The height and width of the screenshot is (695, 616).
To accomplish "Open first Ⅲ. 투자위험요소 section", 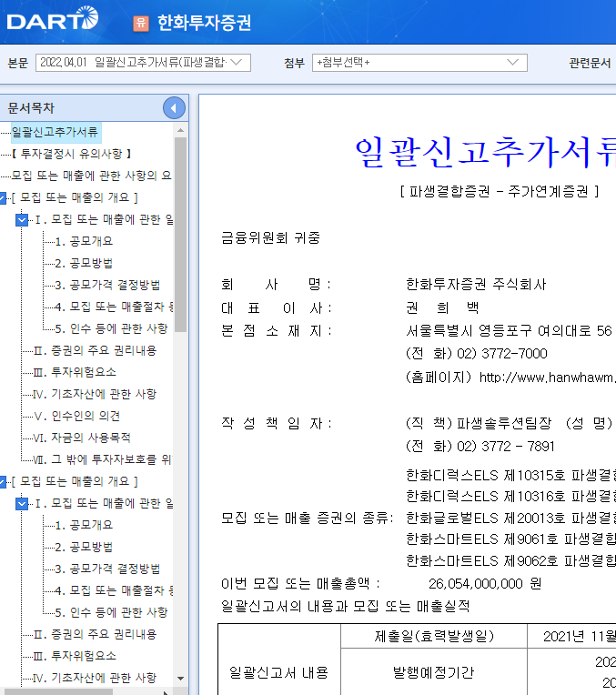I will pyautogui.click(x=75, y=372).
